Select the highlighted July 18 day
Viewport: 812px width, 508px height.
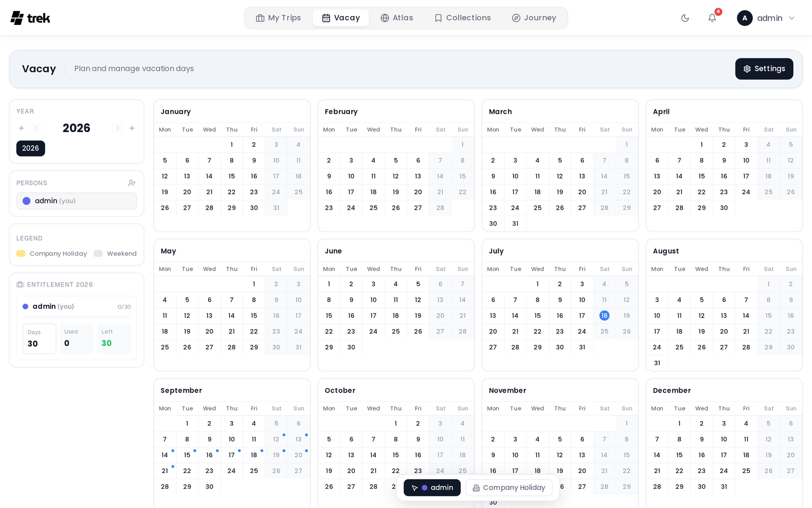[604, 315]
